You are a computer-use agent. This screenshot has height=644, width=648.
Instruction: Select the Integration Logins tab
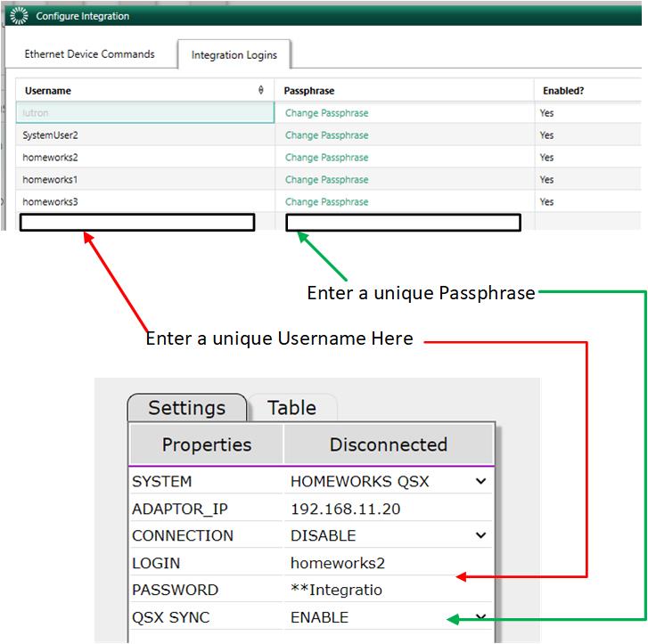(x=234, y=54)
